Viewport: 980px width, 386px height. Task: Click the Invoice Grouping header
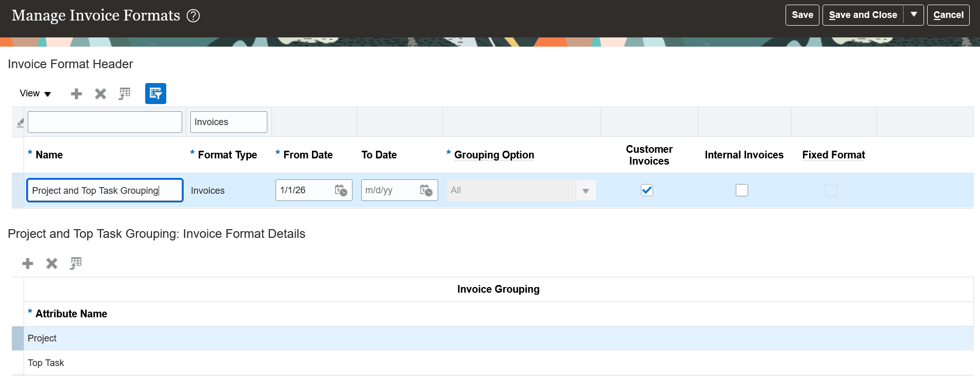point(498,289)
